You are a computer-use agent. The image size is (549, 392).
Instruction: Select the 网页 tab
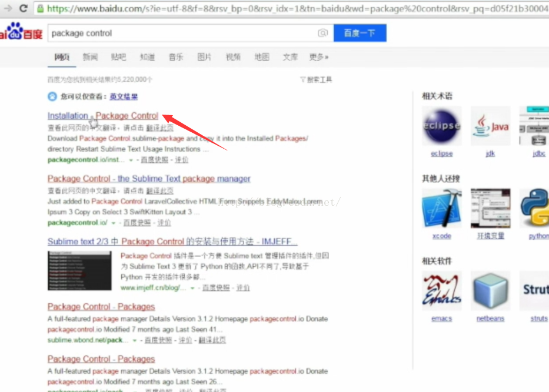62,56
